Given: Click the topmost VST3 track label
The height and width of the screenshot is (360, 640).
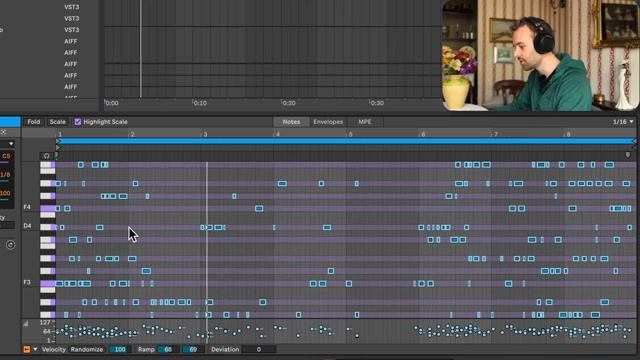Looking at the screenshot, I should 71,7.
